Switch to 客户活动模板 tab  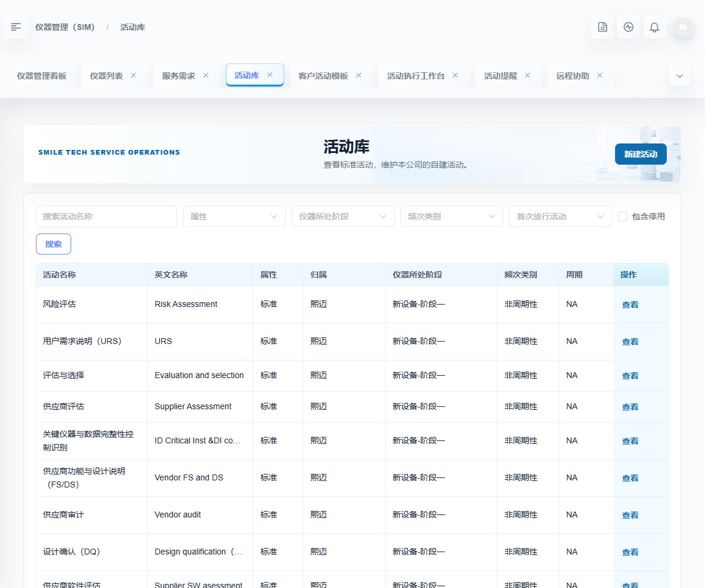[323, 75]
